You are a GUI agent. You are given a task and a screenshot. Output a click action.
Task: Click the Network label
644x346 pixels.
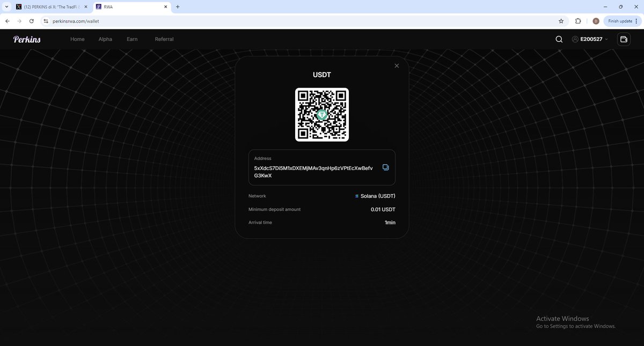257,196
